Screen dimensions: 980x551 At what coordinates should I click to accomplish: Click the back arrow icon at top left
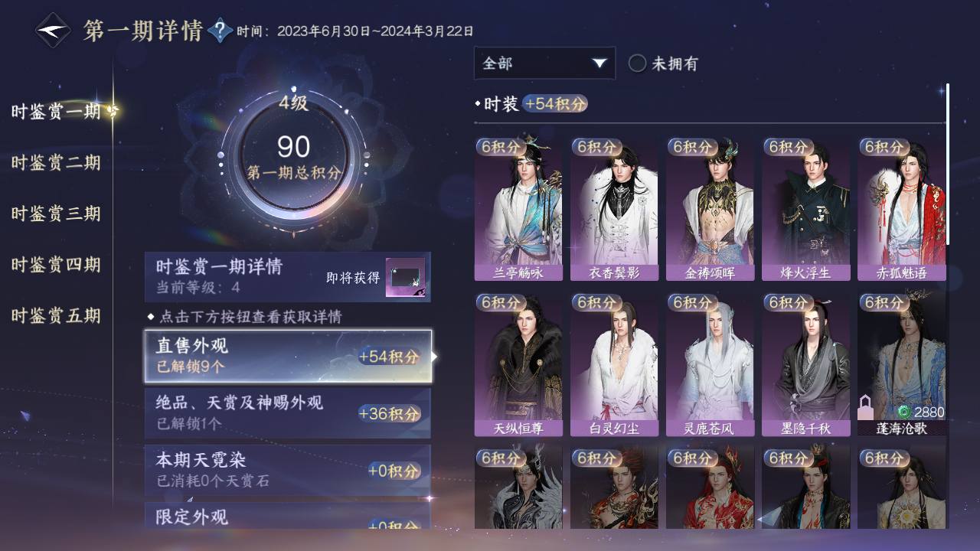[53, 31]
